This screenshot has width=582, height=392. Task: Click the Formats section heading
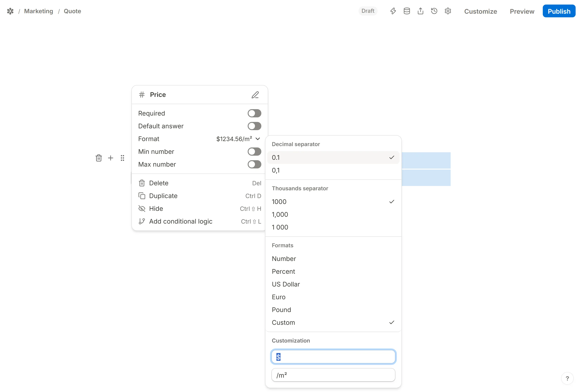pyautogui.click(x=282, y=245)
